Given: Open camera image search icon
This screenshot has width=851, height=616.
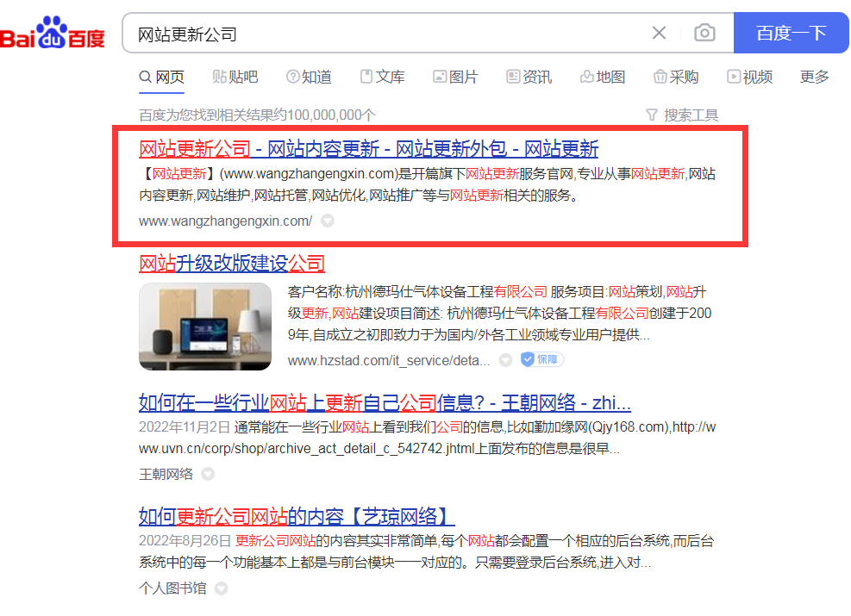Looking at the screenshot, I should pyautogui.click(x=704, y=33).
